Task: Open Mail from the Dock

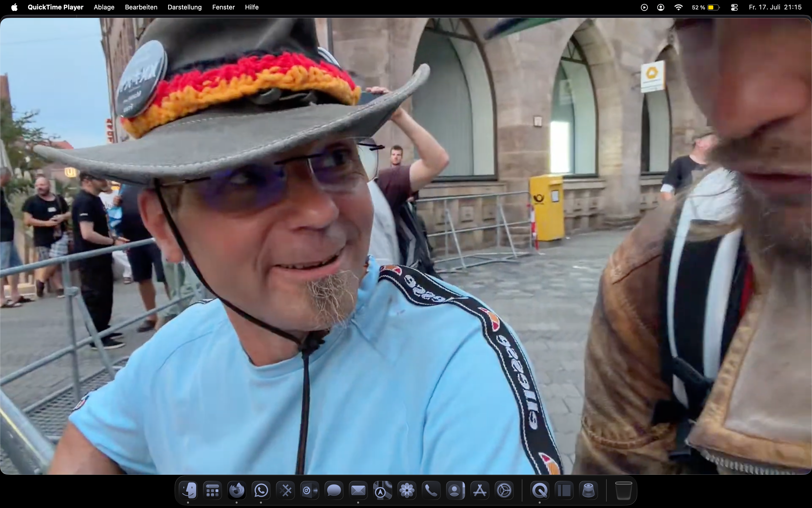Action: click(x=358, y=491)
